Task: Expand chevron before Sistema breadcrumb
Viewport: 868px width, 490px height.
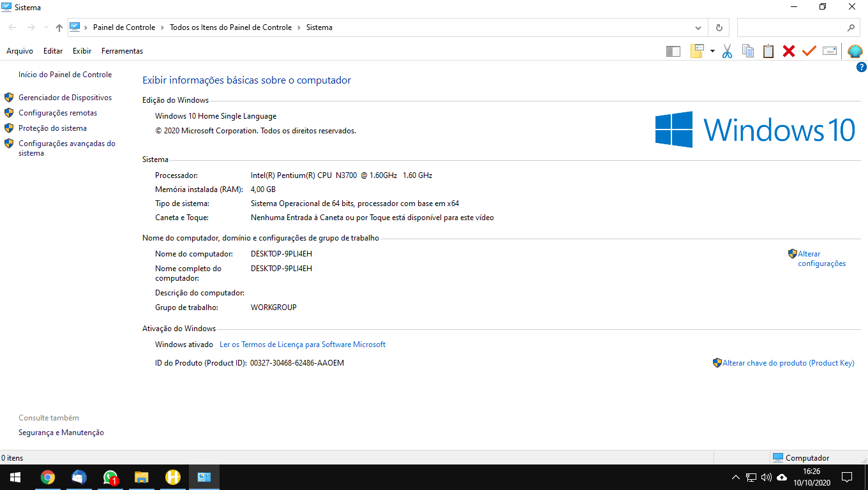Action: [299, 27]
